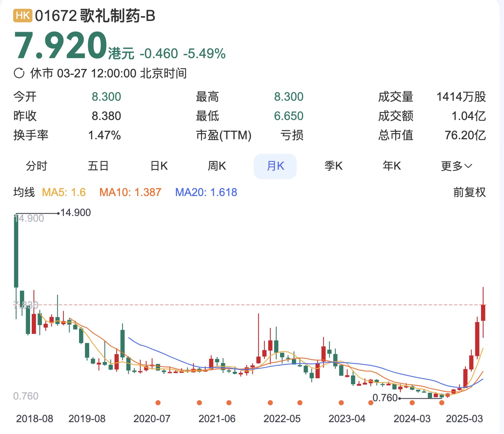504x434 pixels.
Task: Click the MA5: 1.6 indicator
Action: tap(64, 192)
